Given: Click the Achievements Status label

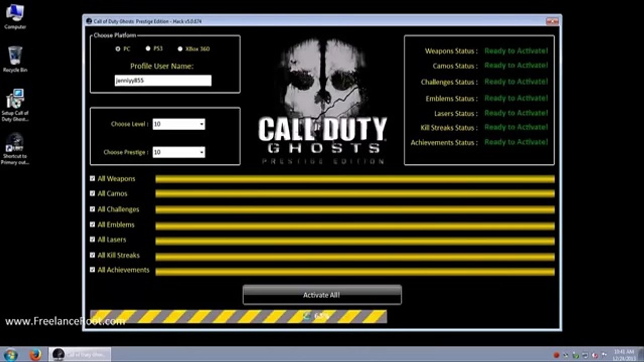Looking at the screenshot, I should pyautogui.click(x=444, y=143).
